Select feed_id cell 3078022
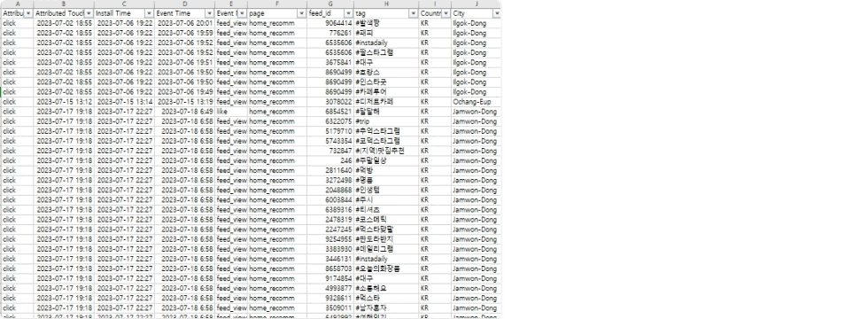868x319 pixels. 330,101
